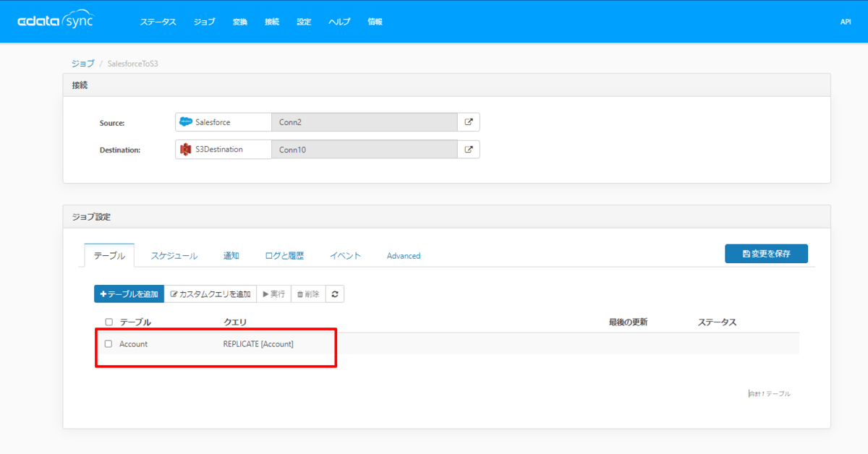Click the クエリ column header
The image size is (868, 454).
[x=236, y=322]
